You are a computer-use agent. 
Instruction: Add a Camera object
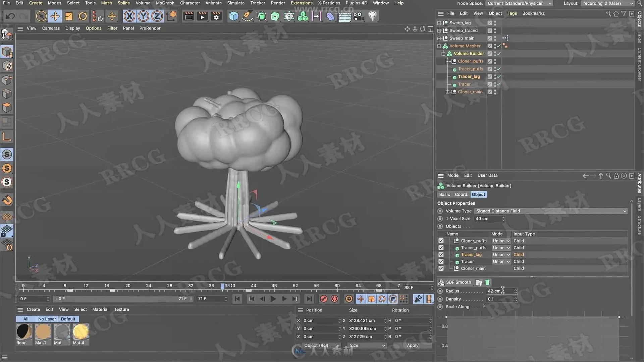358,16
